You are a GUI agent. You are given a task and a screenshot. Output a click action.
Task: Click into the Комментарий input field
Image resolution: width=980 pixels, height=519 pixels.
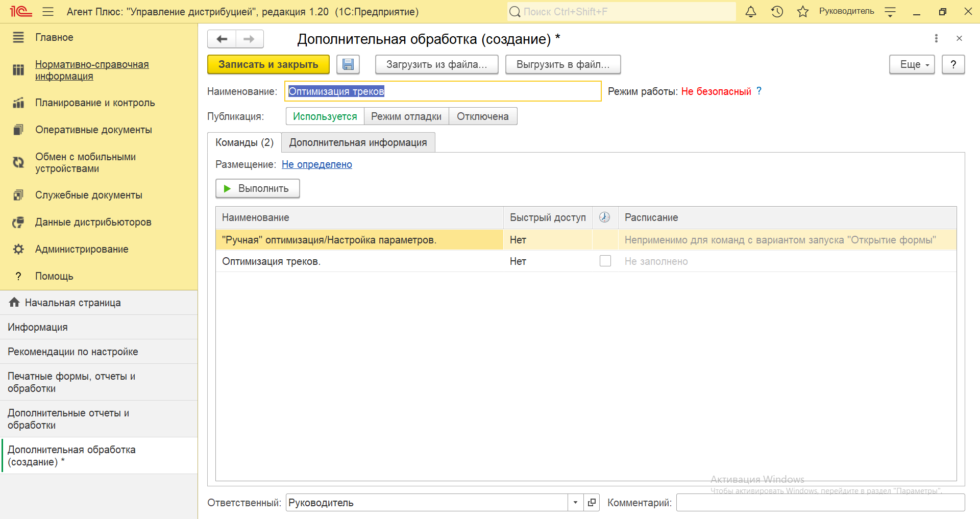(x=820, y=503)
